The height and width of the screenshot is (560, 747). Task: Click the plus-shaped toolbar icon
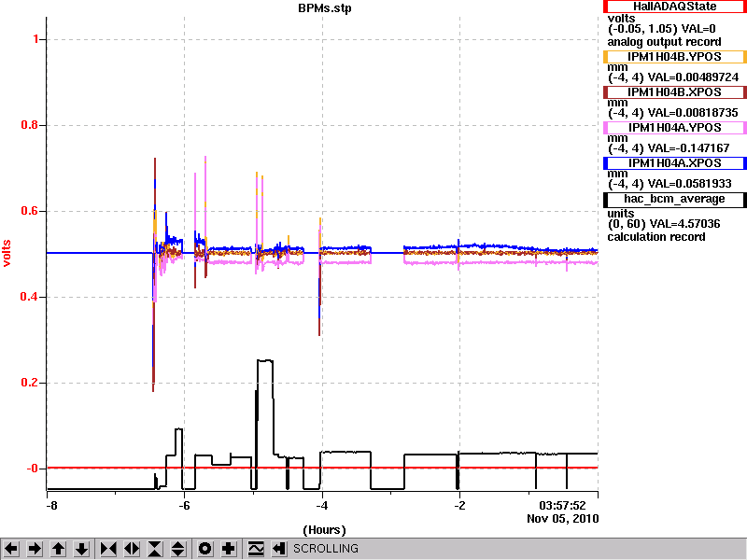point(229,549)
